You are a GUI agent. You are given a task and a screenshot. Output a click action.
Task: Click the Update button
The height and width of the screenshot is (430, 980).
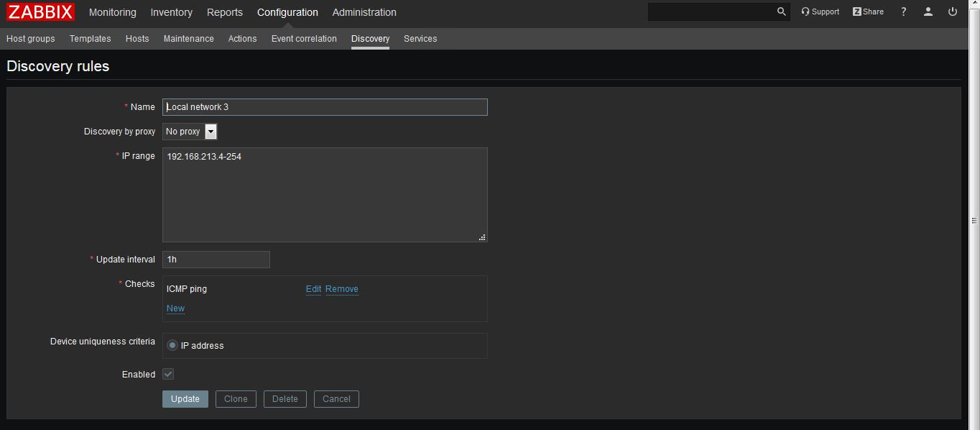(x=185, y=399)
